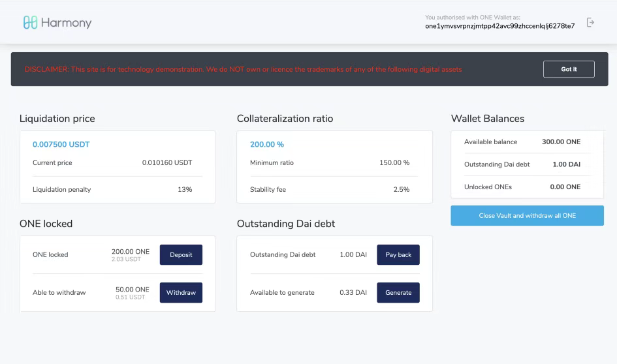The width and height of the screenshot is (617, 364).
Task: Click the logout icon beside wallet address
Action: click(590, 22)
